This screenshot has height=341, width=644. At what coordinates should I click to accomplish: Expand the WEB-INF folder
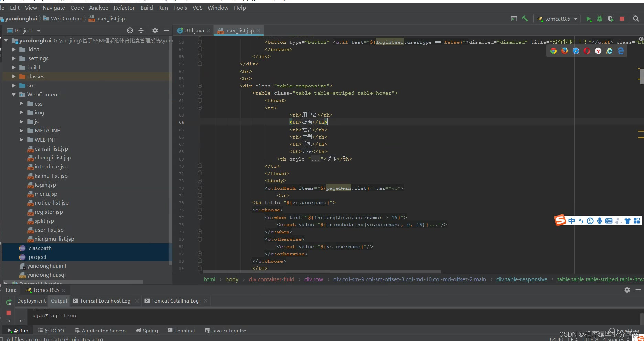pyautogui.click(x=21, y=140)
